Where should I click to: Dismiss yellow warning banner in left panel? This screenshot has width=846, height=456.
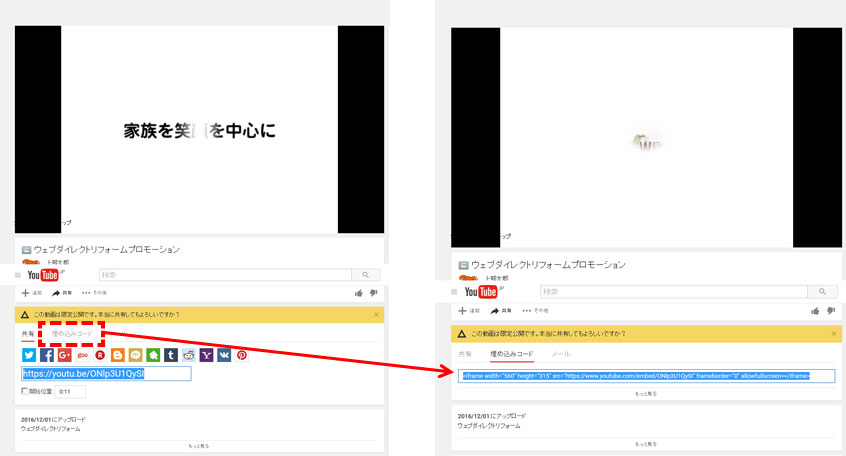pos(377,315)
